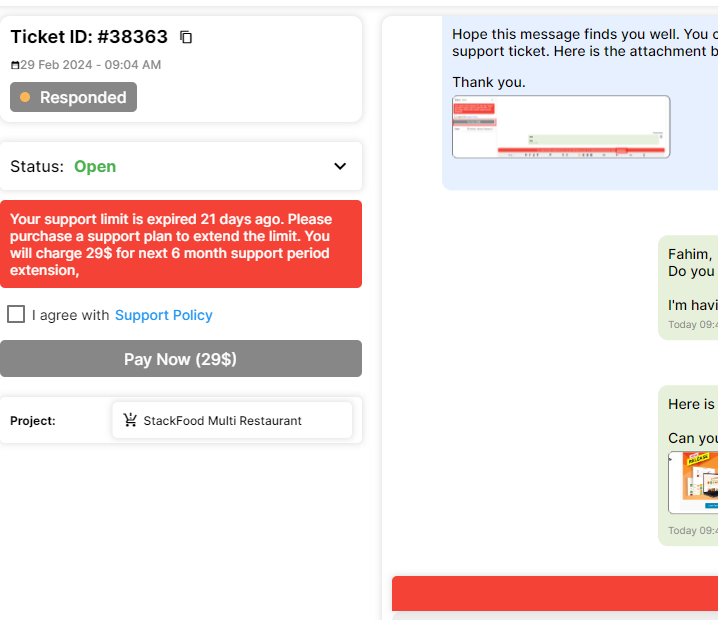
Task: Copy the ticket ID using the copy icon
Action: click(186, 37)
